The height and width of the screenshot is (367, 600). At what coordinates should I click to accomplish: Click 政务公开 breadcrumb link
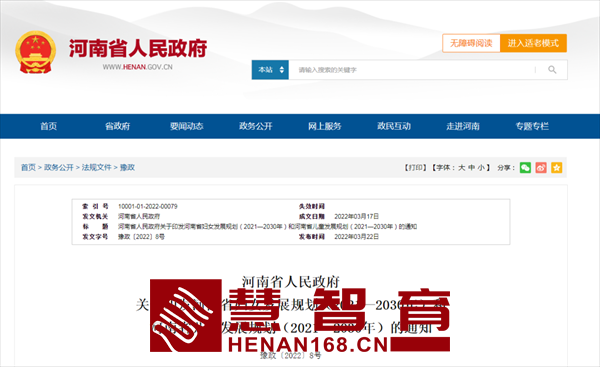pyautogui.click(x=59, y=168)
